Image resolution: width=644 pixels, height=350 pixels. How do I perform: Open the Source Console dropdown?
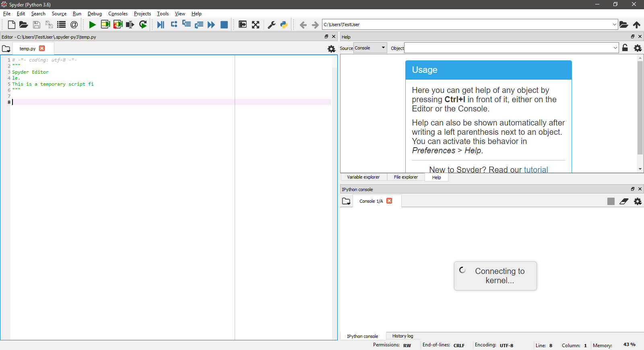coord(370,48)
